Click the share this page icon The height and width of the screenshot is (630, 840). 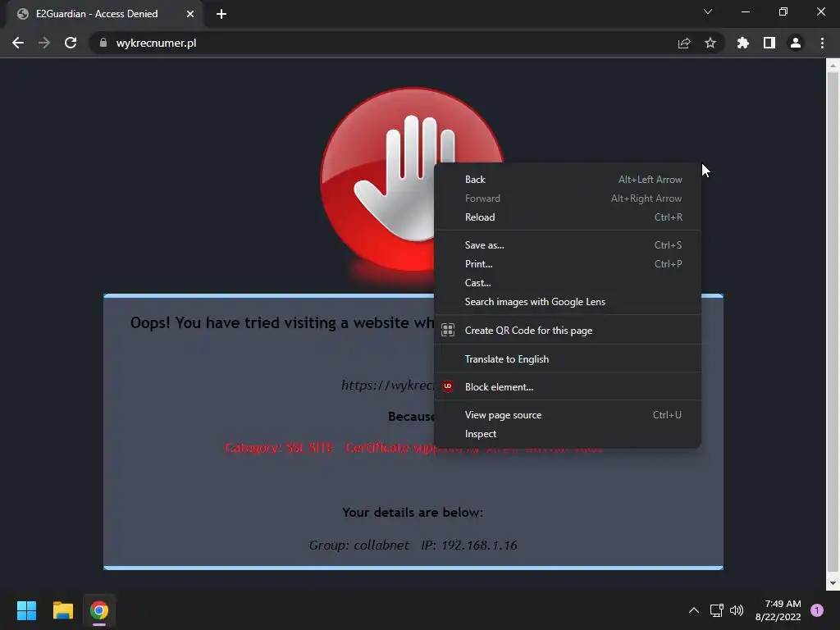[x=684, y=43]
